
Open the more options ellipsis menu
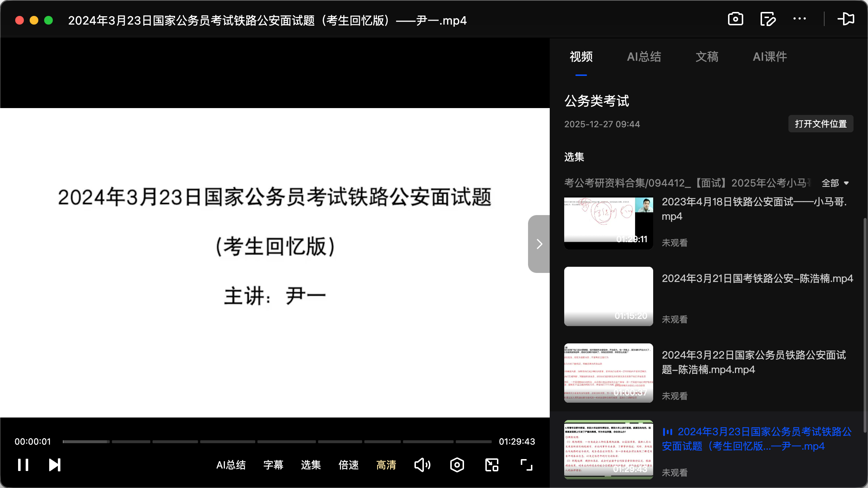click(x=800, y=19)
